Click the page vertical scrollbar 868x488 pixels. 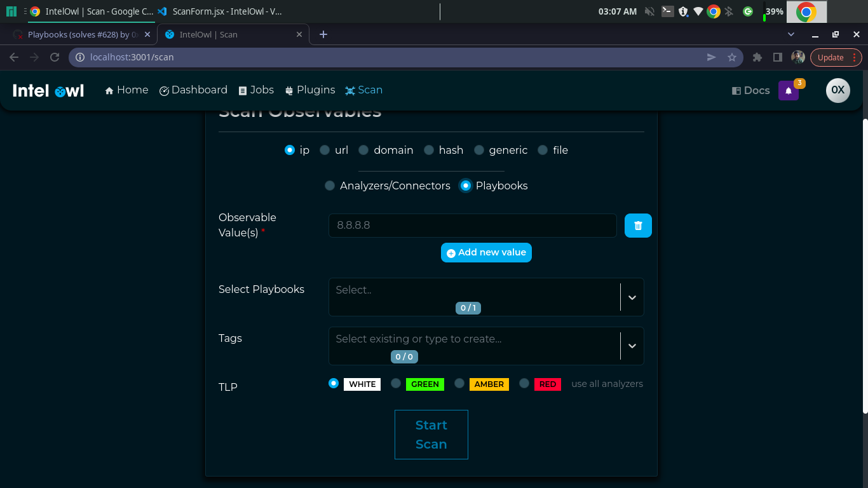coord(865,267)
